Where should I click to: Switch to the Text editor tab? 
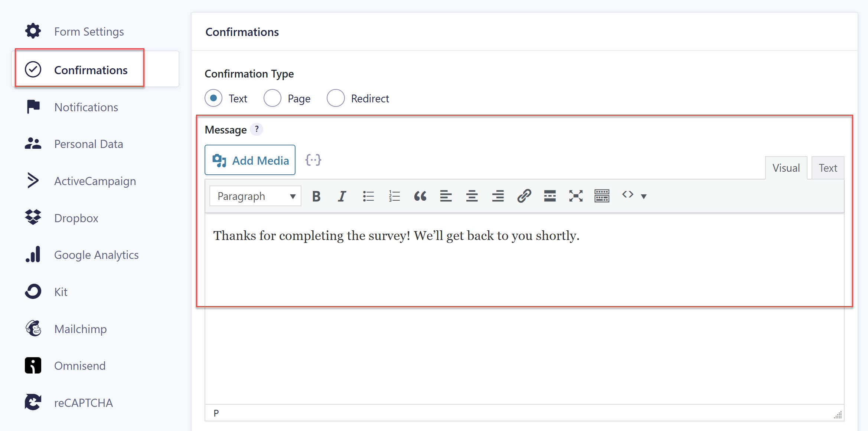tap(828, 168)
